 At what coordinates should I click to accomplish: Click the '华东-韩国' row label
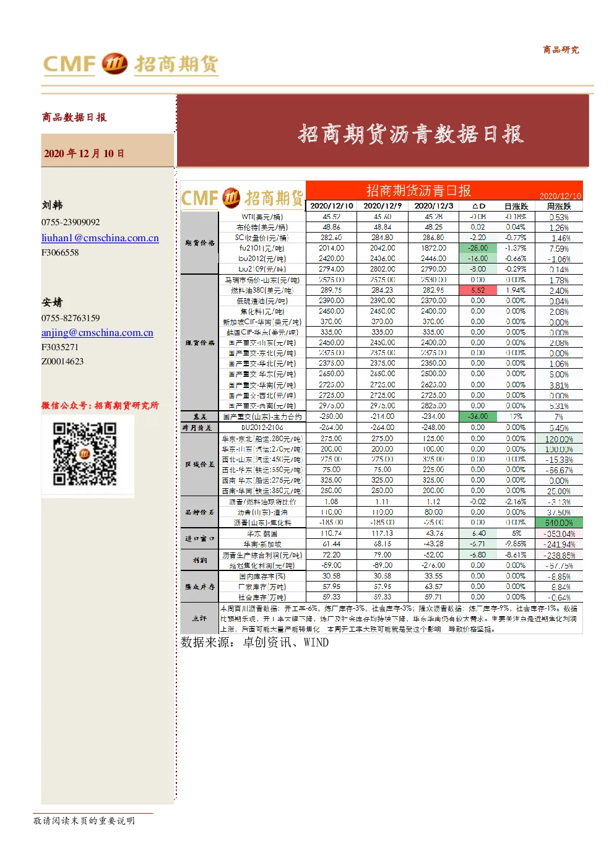point(262,533)
